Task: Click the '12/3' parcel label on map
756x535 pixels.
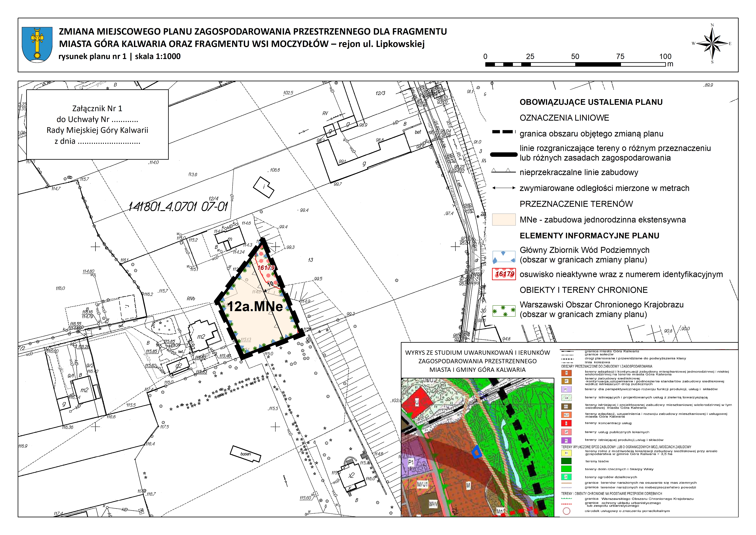Action: click(x=380, y=93)
